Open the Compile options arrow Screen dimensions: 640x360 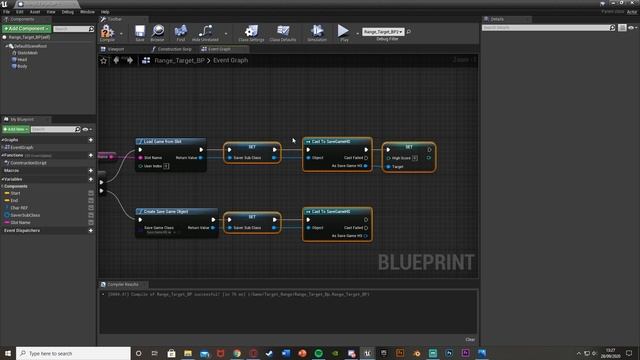121,33
